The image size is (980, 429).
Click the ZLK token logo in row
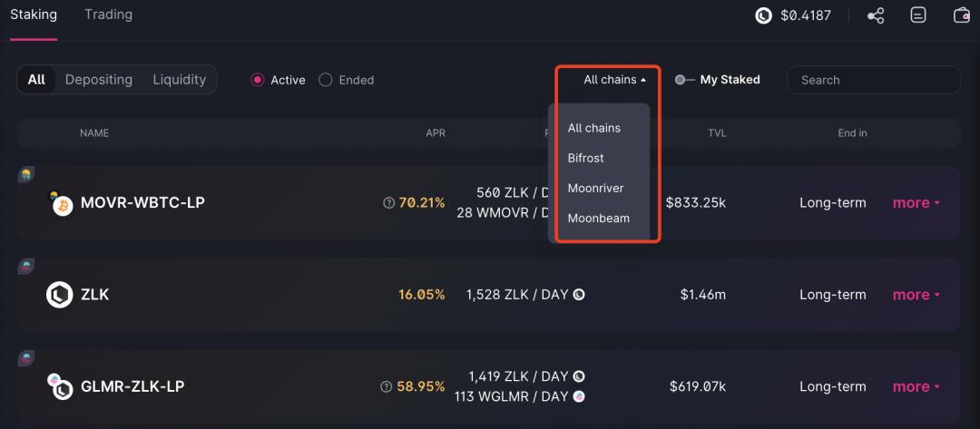[60, 295]
